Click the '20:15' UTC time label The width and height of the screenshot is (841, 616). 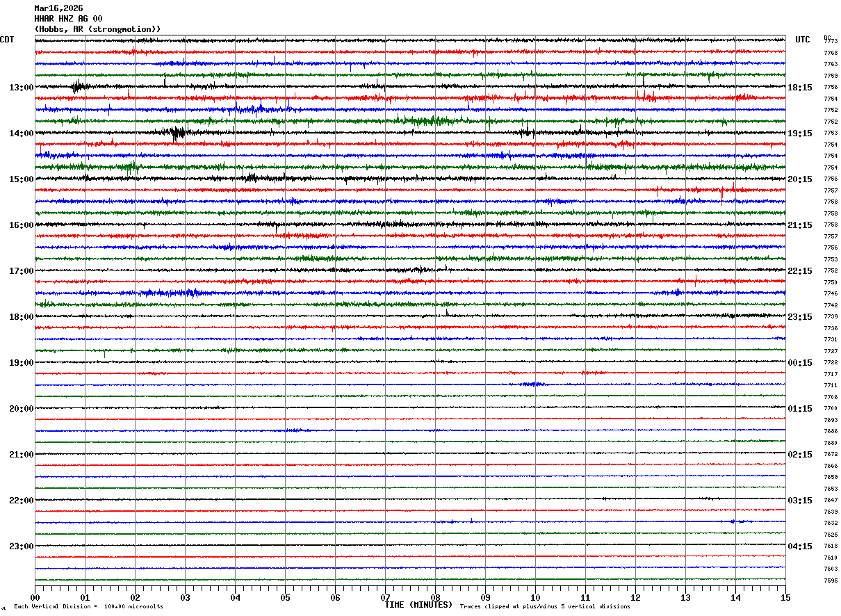pos(800,179)
